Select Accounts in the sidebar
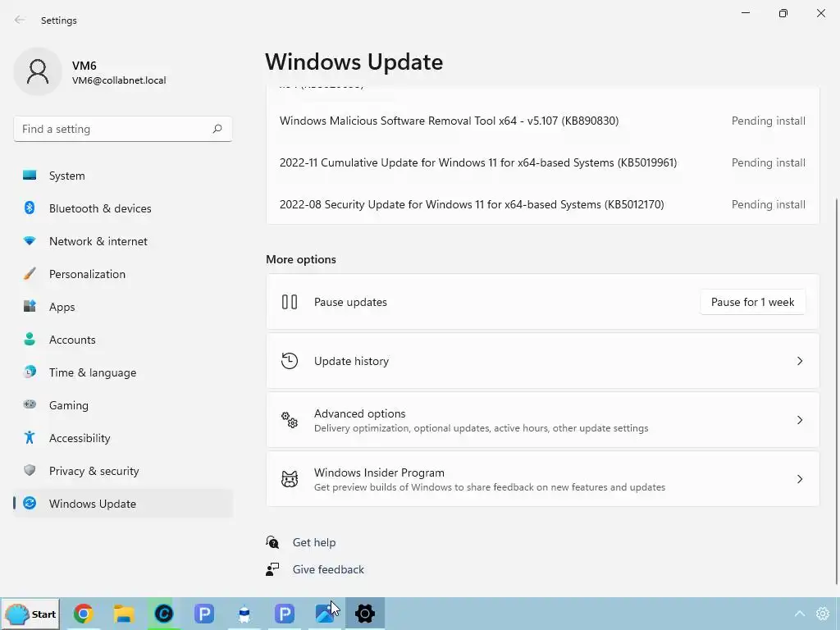The height and width of the screenshot is (630, 840). click(123, 340)
